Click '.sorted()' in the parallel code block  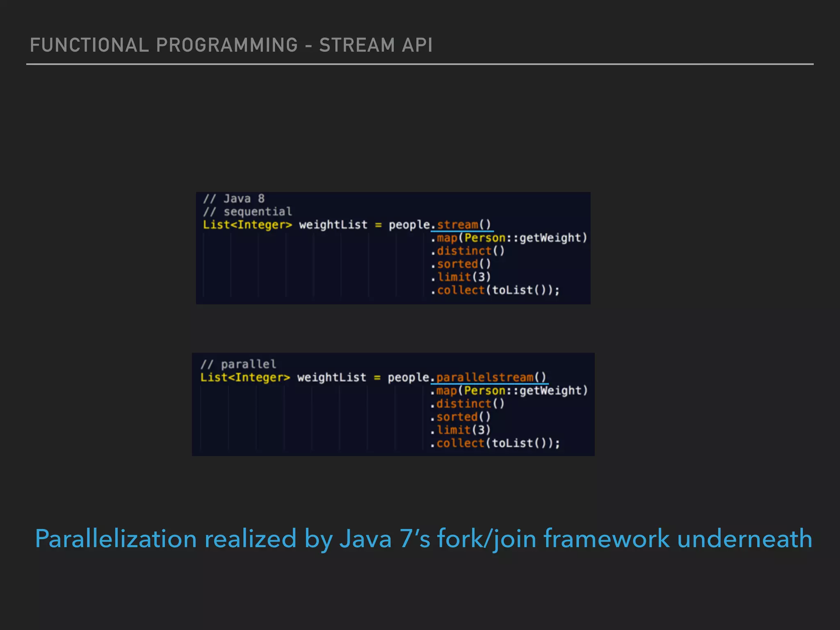tap(460, 417)
